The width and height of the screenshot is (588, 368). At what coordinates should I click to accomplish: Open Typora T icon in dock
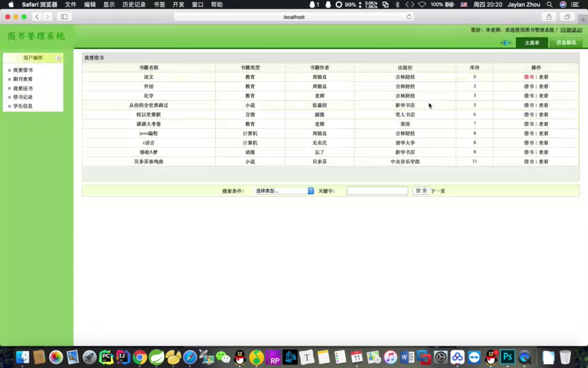(x=307, y=357)
